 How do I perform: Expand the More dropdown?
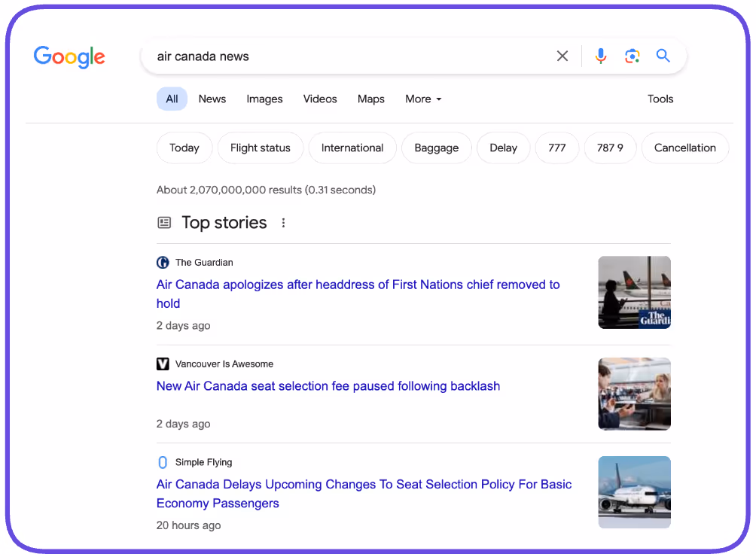tap(423, 99)
